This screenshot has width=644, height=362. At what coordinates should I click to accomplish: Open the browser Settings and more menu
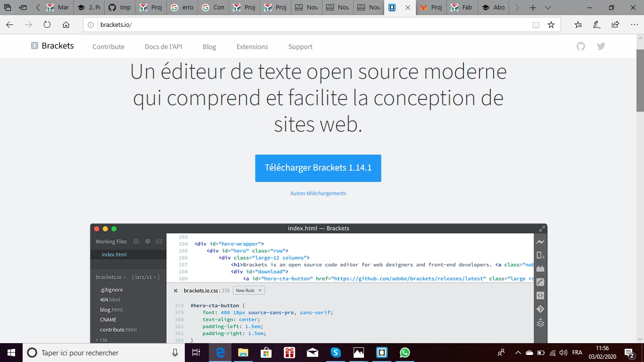click(634, 25)
